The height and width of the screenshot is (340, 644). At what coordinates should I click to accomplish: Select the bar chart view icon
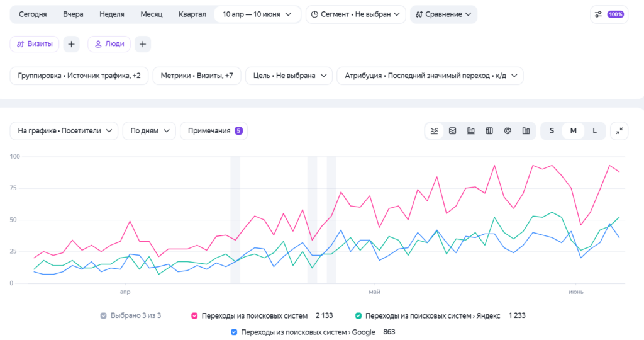click(470, 131)
